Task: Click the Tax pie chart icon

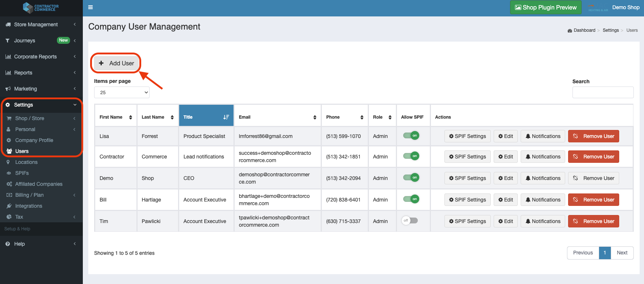Action: pos(9,217)
